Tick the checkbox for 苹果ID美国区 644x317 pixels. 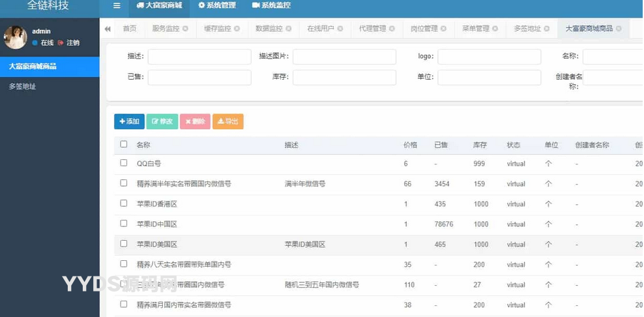(124, 244)
